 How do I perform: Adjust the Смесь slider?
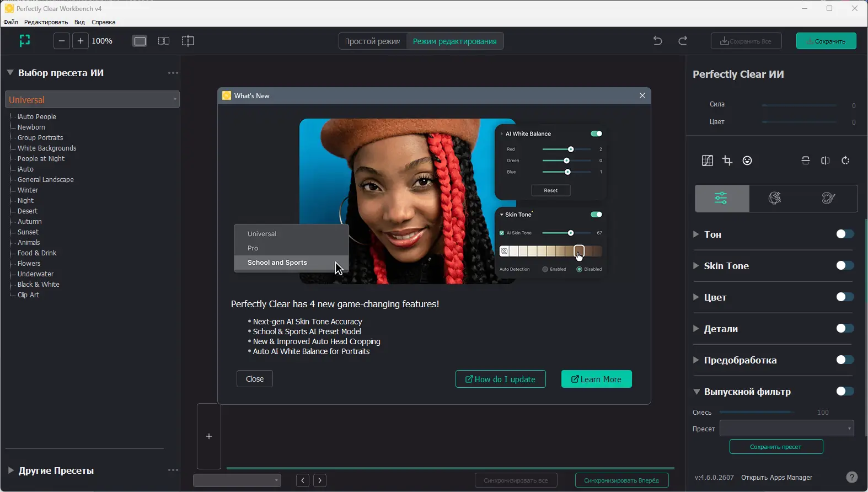pos(757,412)
